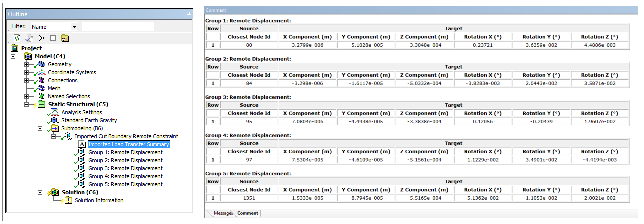Click Group 3 Rotation Y value -0.20439

(x=542, y=121)
